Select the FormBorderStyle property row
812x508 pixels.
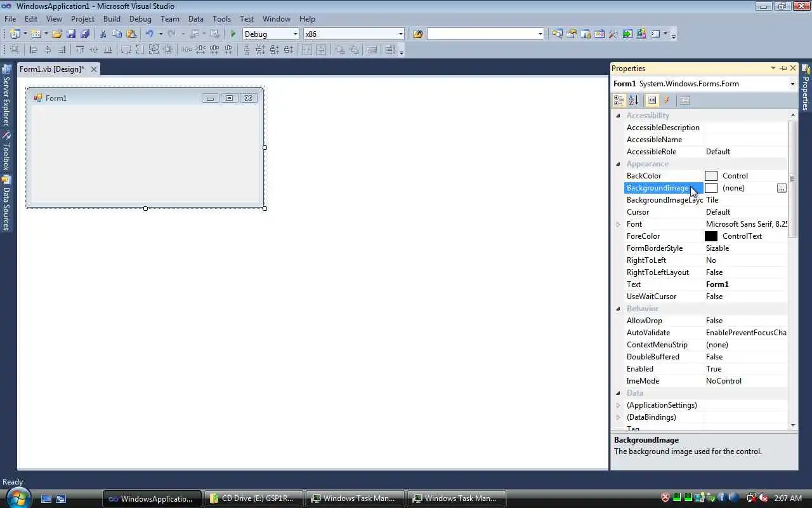click(700, 248)
